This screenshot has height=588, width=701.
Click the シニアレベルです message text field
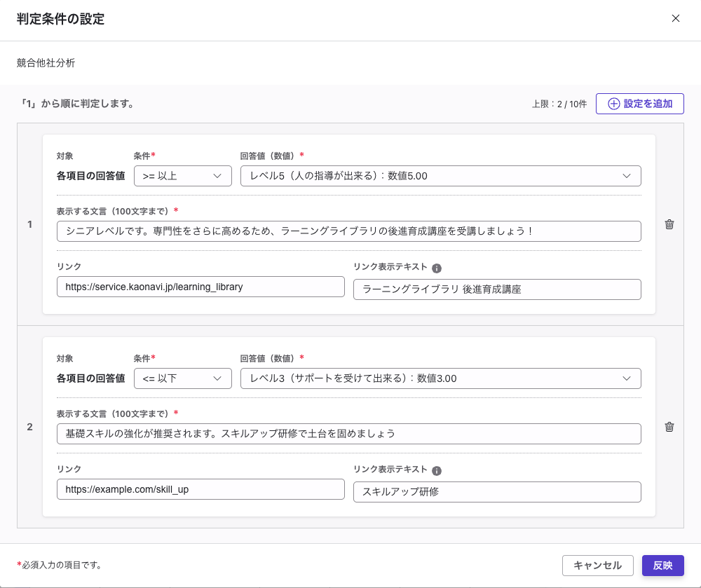348,230
